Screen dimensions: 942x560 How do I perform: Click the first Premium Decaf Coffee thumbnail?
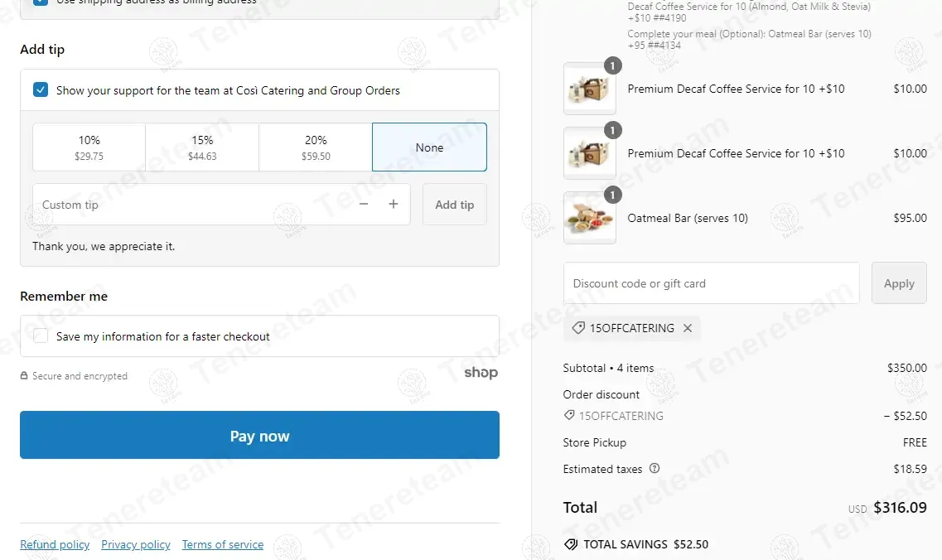[589, 89]
